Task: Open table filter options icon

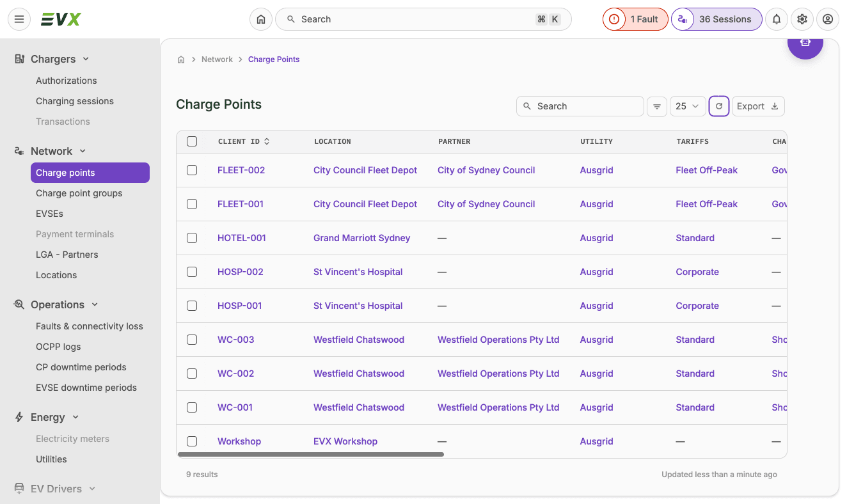Action: click(x=657, y=106)
